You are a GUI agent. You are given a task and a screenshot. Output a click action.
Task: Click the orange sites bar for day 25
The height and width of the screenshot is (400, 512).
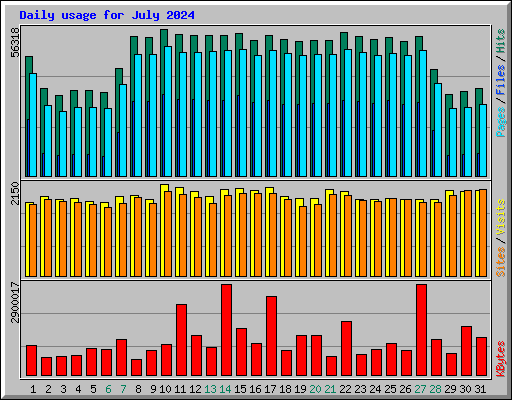click(393, 238)
